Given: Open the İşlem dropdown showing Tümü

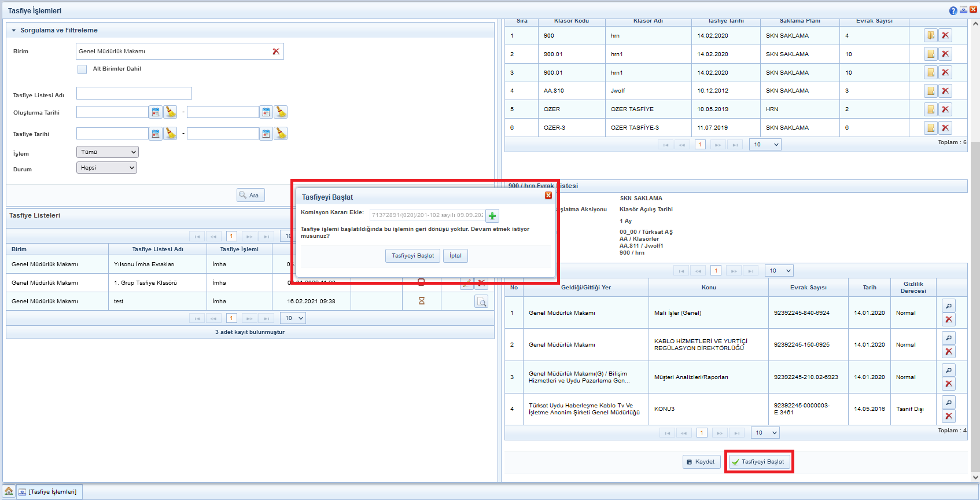Looking at the screenshot, I should coord(108,152).
